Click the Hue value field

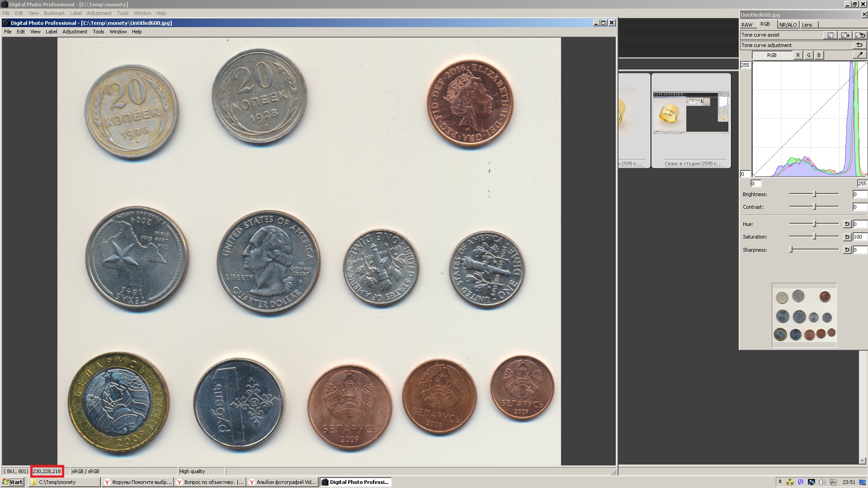click(860, 224)
